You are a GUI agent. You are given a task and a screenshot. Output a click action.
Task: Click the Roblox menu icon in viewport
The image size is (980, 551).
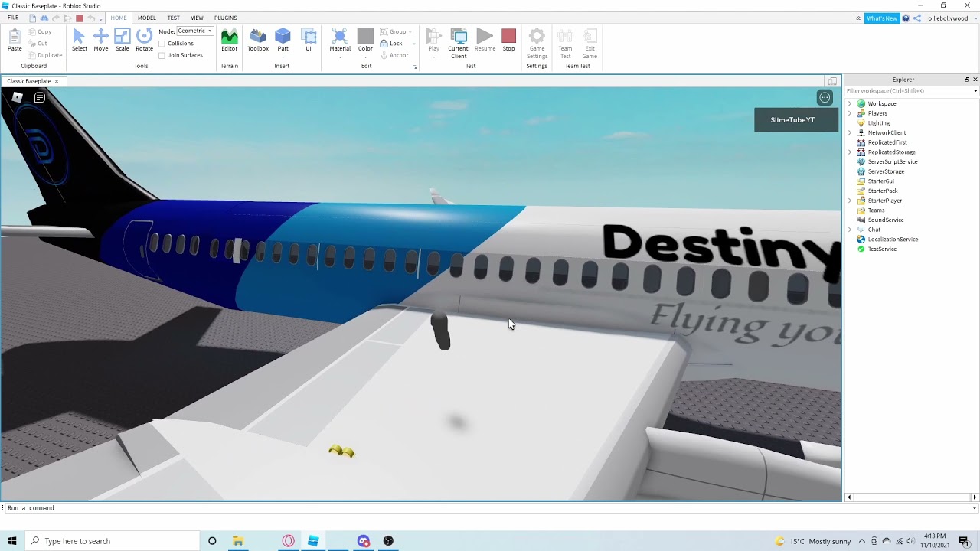pos(17,97)
